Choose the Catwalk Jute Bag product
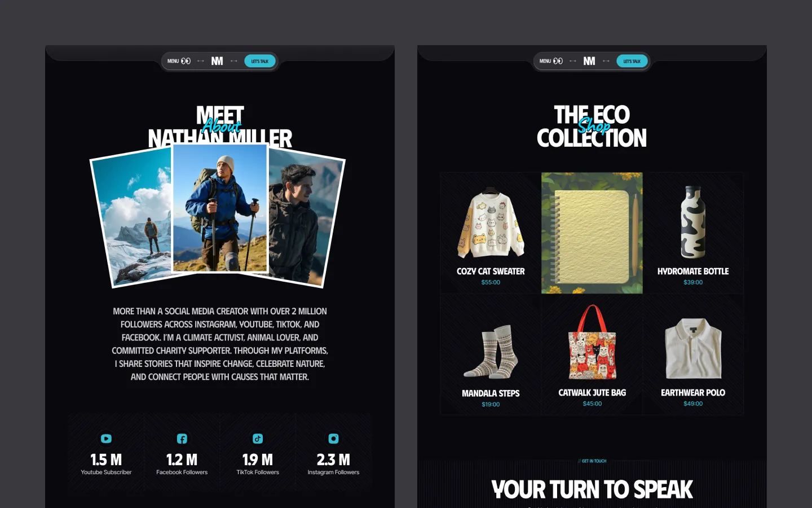 [x=592, y=355]
